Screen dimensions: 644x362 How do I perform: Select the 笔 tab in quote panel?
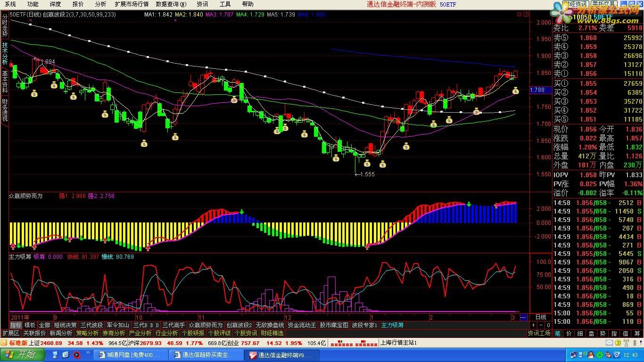coord(557,333)
